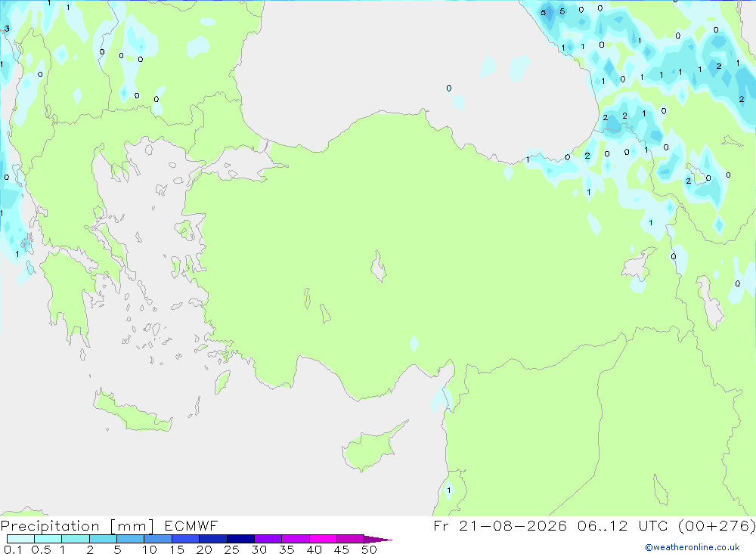Click the lightest cyan 0.1–0.5 legend swatch
This screenshot has height=554, width=756.
[20, 539]
